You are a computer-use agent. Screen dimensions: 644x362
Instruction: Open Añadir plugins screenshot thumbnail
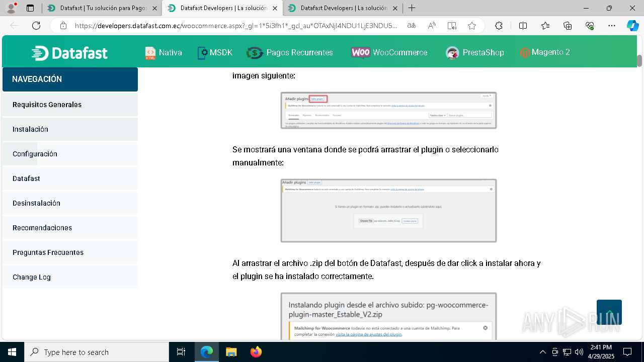388,110
